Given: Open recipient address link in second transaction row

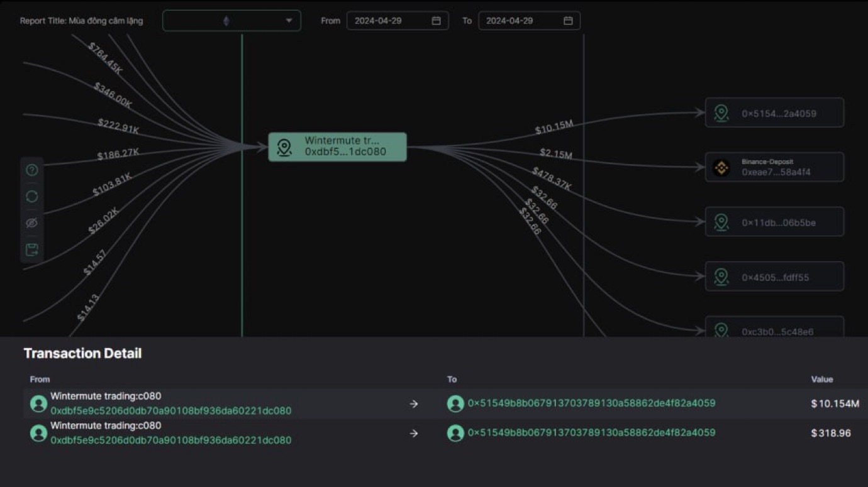Looking at the screenshot, I should click(591, 433).
